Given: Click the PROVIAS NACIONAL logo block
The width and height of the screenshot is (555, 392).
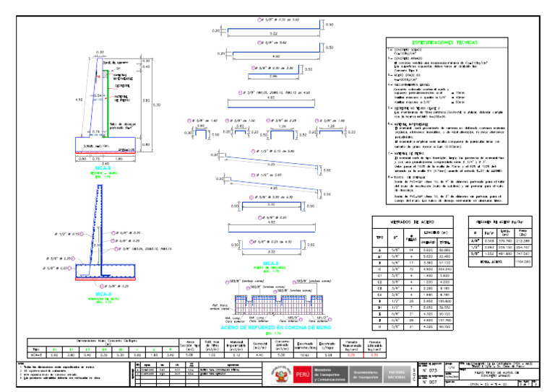Looking at the screenshot, I should pyautogui.click(x=397, y=375).
